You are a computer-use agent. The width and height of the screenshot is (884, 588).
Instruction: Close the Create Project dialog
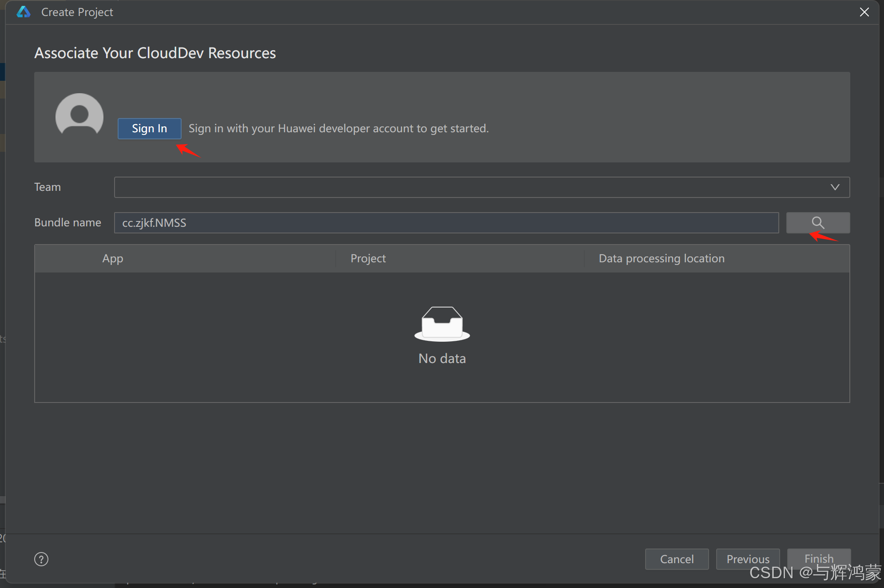point(864,12)
